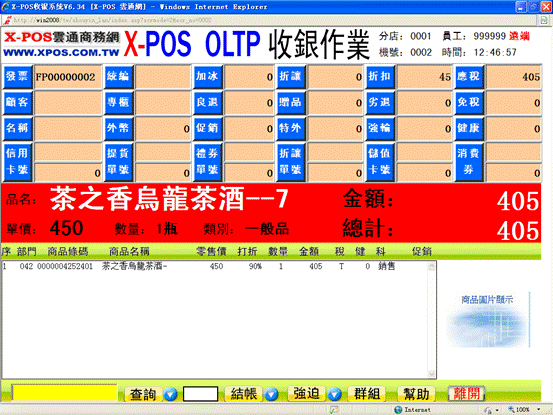Click the red 離開 exit button
Viewport: 553px width, 415px height.
(466, 393)
